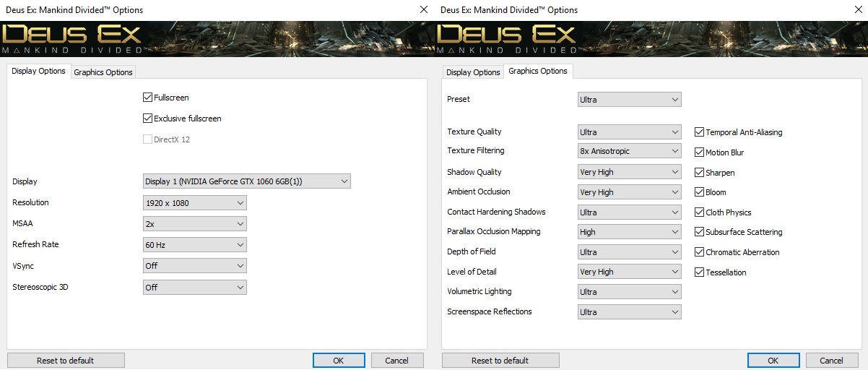Toggle the Fullscreen checkbox
868x370 pixels.
tap(148, 97)
